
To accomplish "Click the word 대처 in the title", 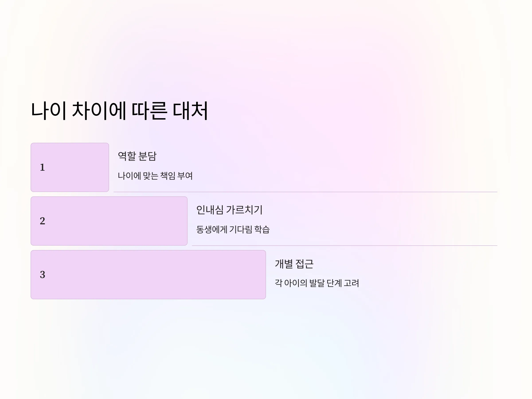I will coord(190,111).
